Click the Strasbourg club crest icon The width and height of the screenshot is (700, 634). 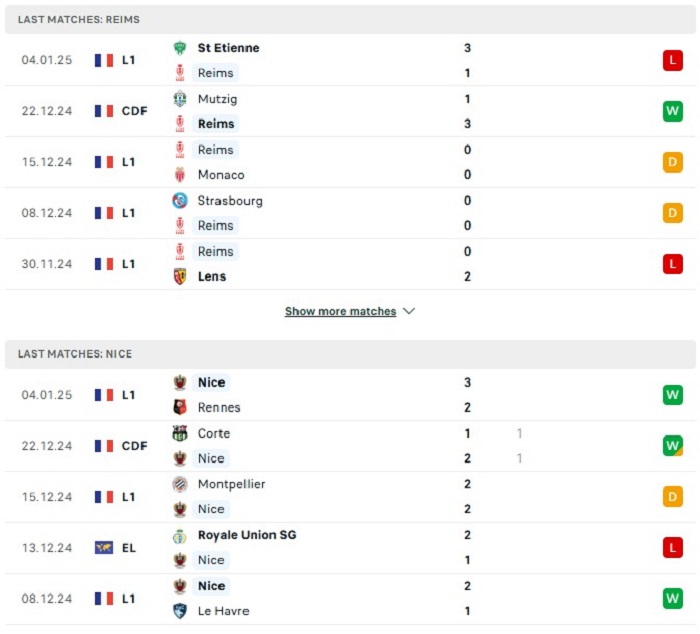[180, 200]
